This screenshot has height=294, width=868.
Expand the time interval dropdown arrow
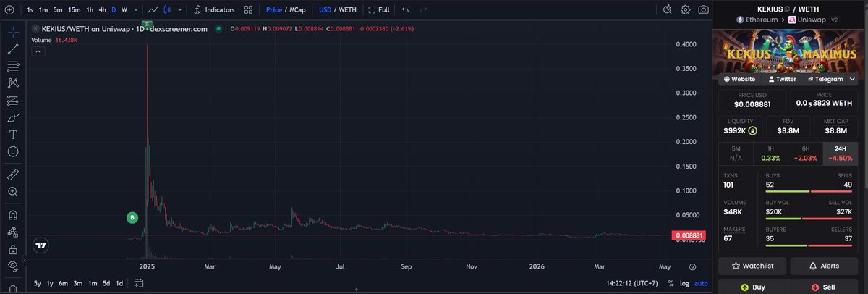[137, 10]
